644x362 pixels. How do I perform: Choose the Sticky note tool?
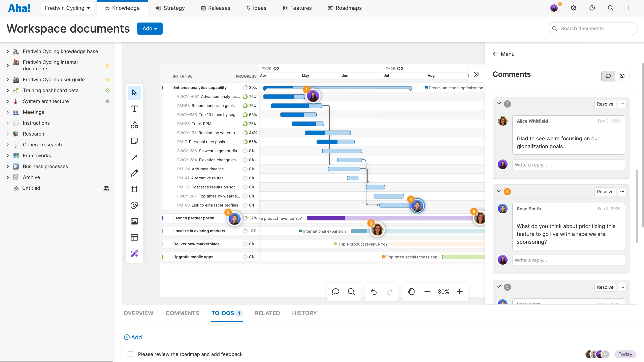(134, 141)
